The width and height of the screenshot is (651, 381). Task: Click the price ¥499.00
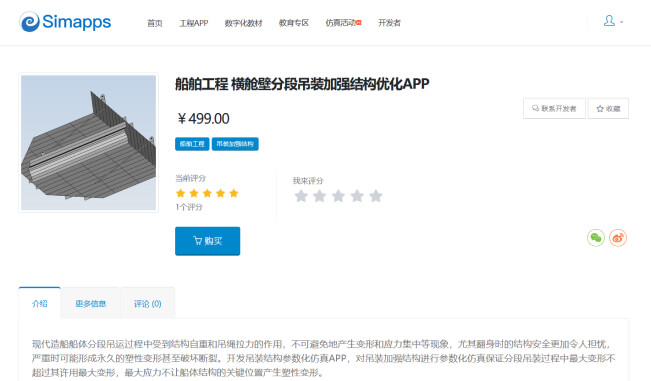pyautogui.click(x=203, y=119)
